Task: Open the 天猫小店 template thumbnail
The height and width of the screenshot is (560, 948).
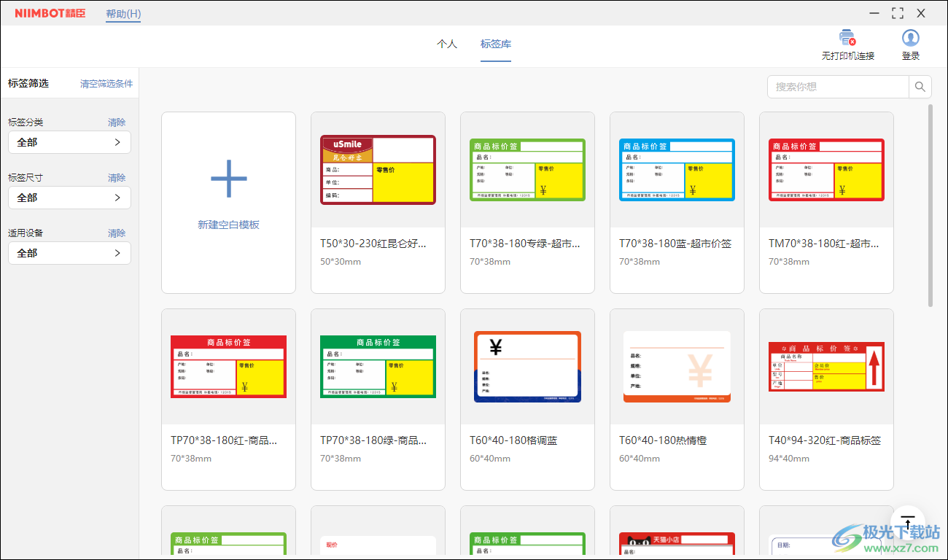Action: click(677, 545)
